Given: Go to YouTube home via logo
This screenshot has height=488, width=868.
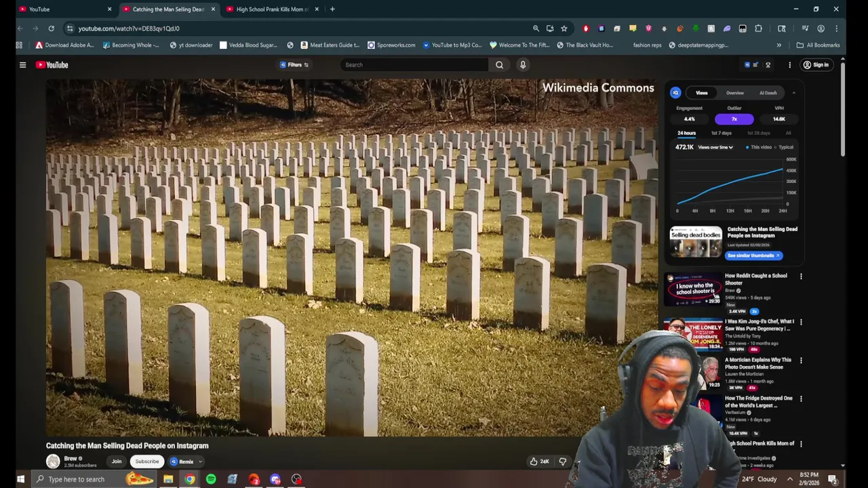Looking at the screenshot, I should click(52, 65).
